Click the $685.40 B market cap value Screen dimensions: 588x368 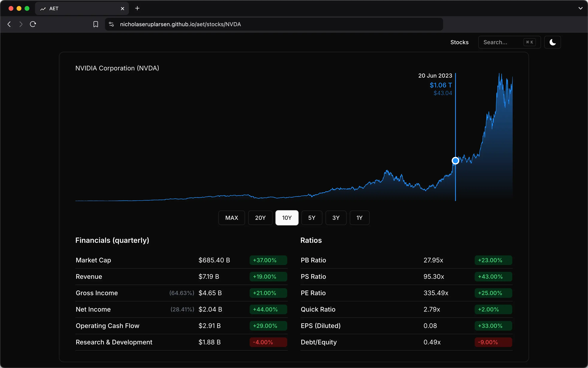click(214, 260)
